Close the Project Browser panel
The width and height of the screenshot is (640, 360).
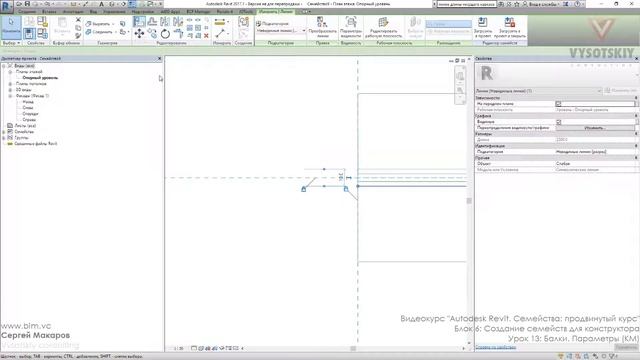(x=160, y=59)
